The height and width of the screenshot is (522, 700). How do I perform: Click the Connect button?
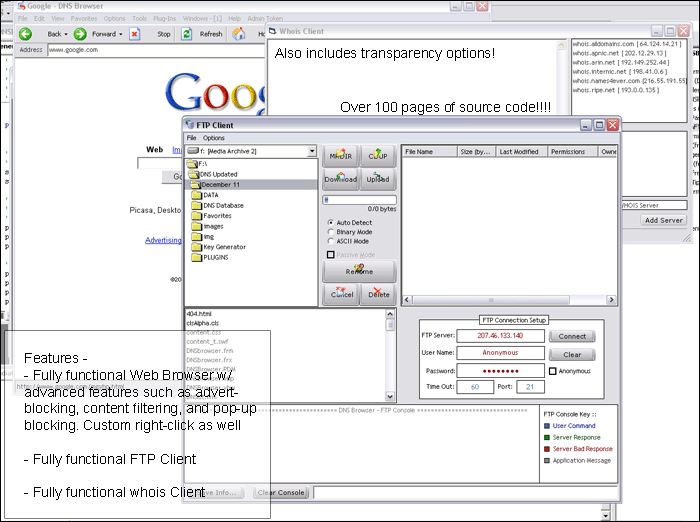point(573,336)
